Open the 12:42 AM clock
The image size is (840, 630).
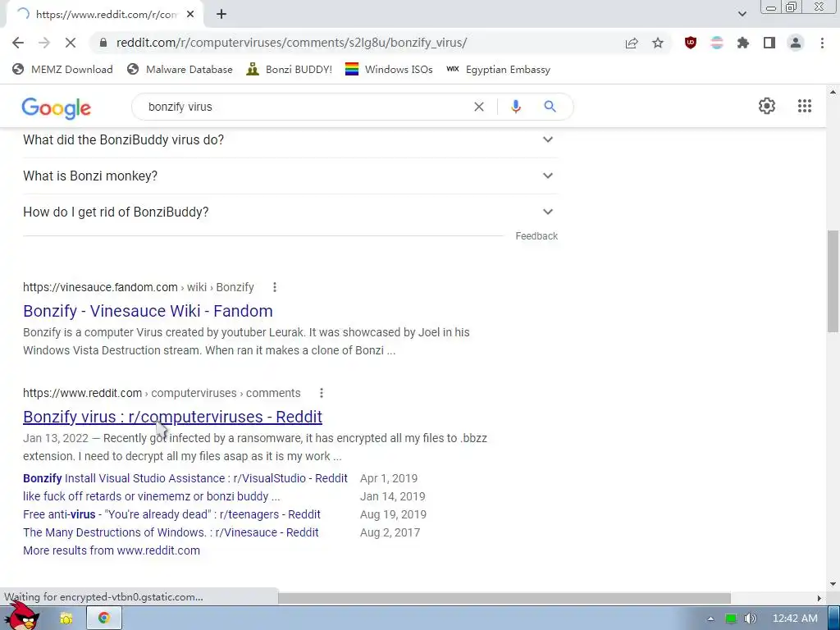[795, 619]
